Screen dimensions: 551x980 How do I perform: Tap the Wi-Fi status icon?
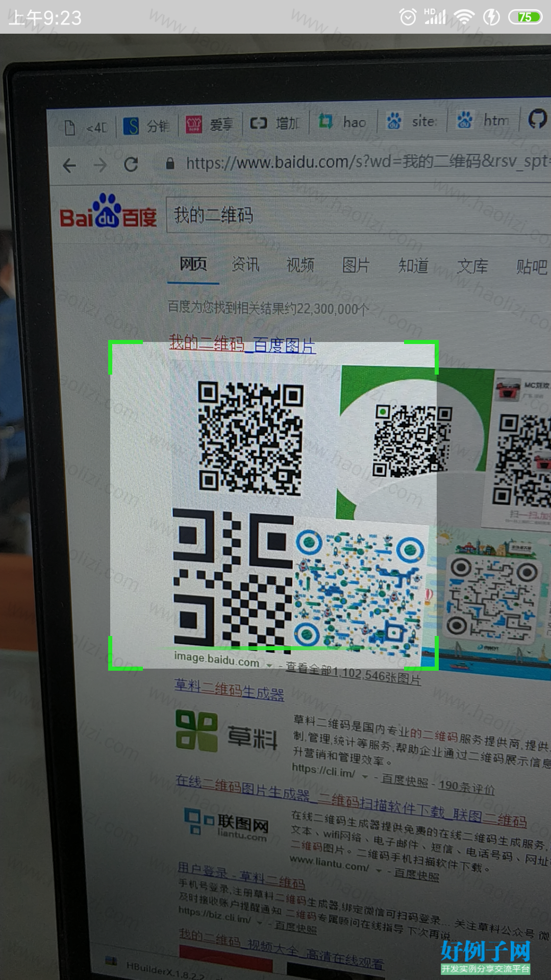464,17
